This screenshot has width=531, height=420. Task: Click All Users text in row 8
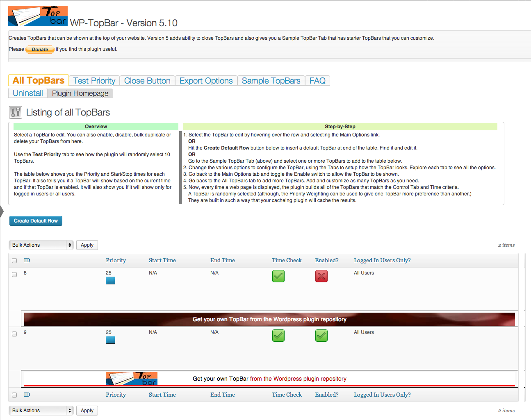(364, 273)
